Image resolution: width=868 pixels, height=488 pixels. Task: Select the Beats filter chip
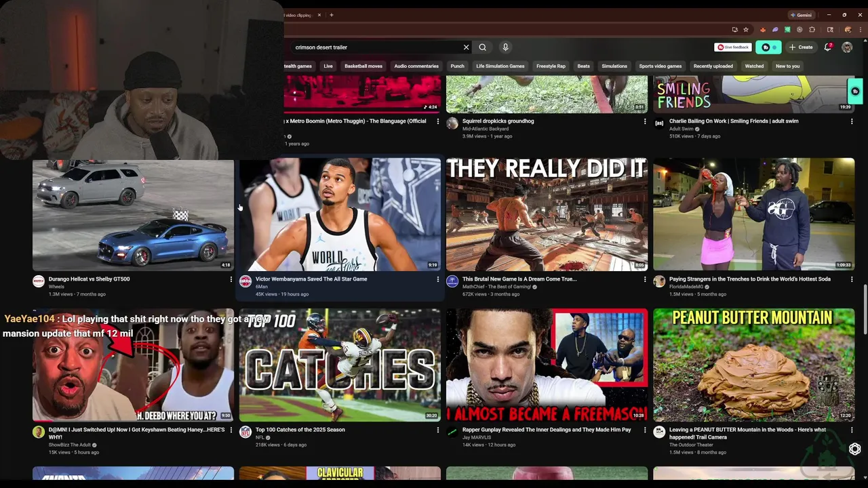click(x=583, y=66)
